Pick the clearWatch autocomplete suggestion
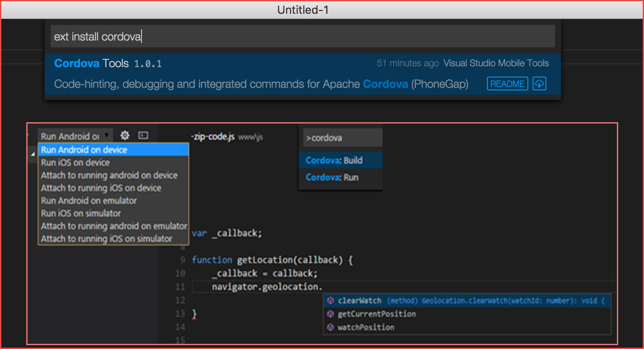This screenshot has height=349, width=644. click(x=467, y=301)
